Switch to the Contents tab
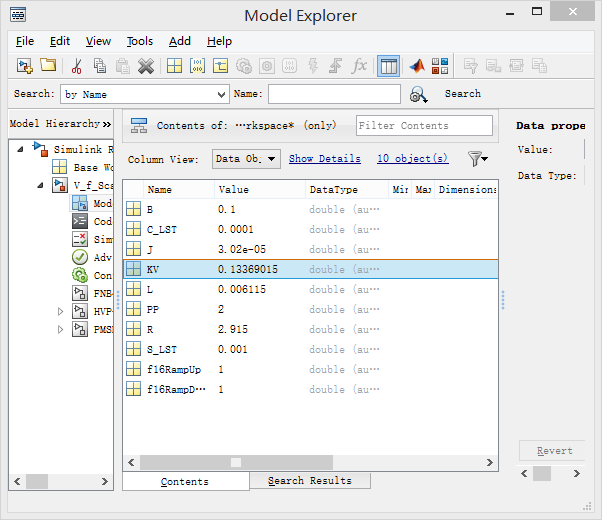This screenshot has width=602, height=520. (185, 482)
